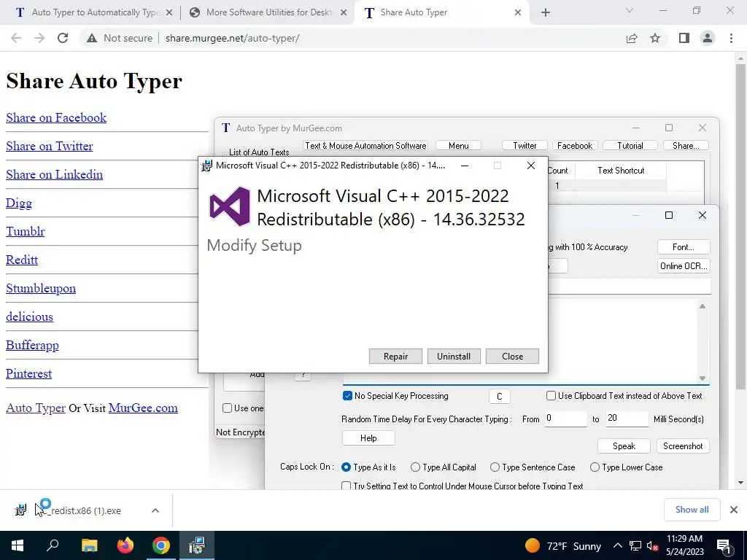
Task: Click the Online OCR... button
Action: click(x=684, y=266)
